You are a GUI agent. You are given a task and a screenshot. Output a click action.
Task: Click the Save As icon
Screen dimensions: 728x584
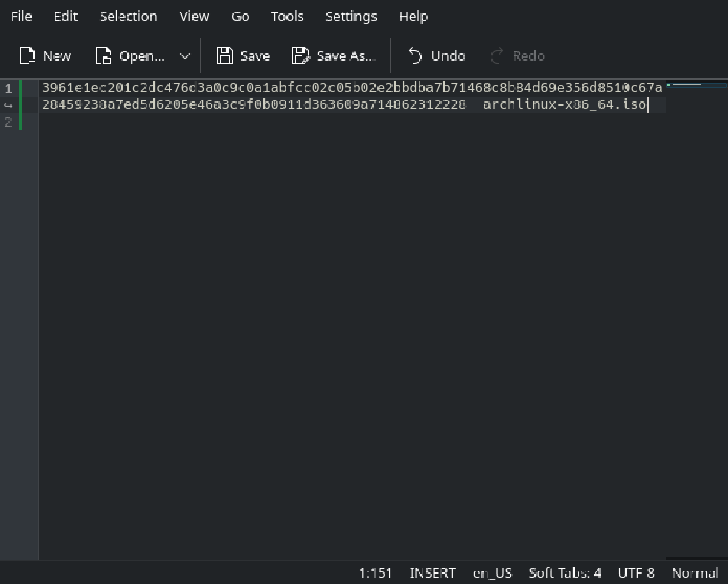[300, 56]
